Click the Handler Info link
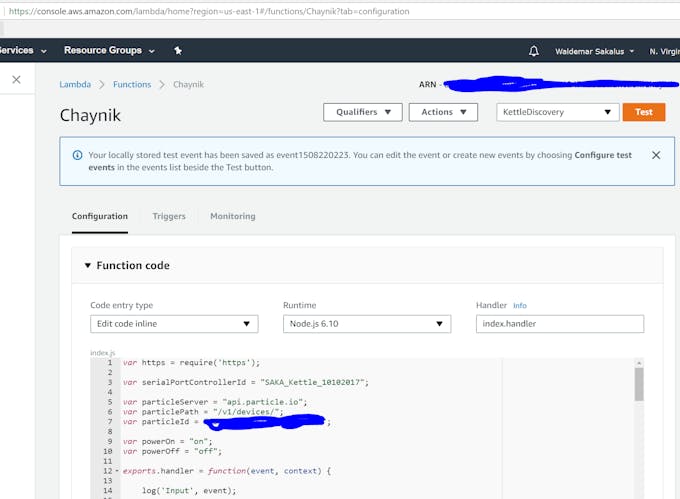 (520, 306)
